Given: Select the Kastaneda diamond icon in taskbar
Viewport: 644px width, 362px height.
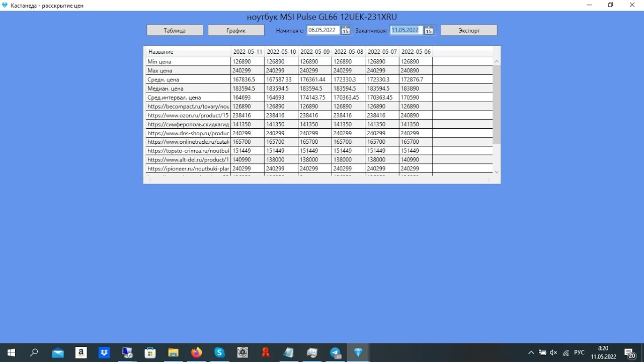Looking at the screenshot, I should point(358,353).
